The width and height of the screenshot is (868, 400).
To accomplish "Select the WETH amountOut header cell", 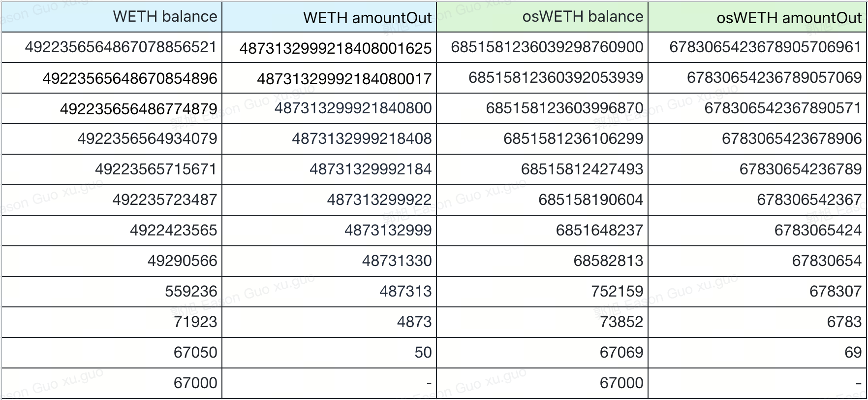I will 367,18.
